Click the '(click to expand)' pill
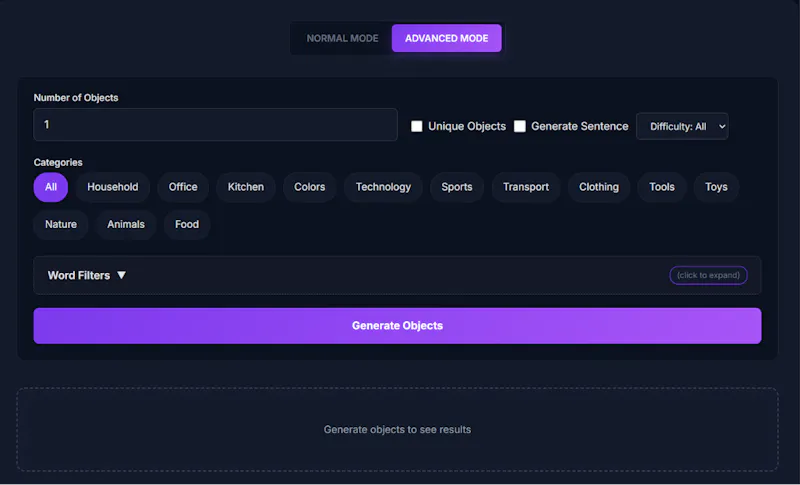 708,275
